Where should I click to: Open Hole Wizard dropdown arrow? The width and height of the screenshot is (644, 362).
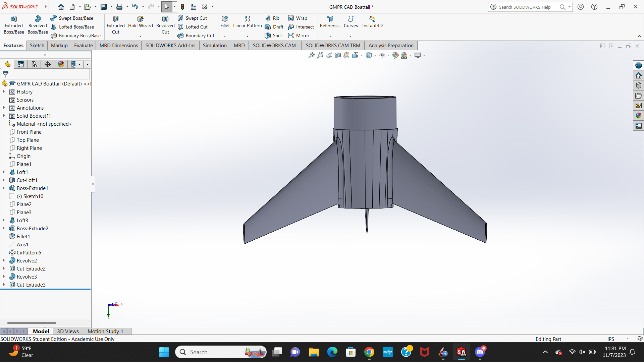click(140, 36)
